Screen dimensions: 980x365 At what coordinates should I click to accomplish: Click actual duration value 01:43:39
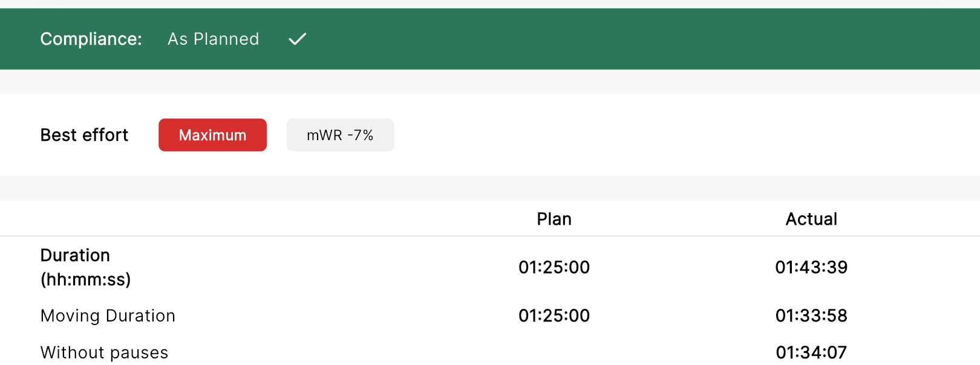(x=811, y=267)
